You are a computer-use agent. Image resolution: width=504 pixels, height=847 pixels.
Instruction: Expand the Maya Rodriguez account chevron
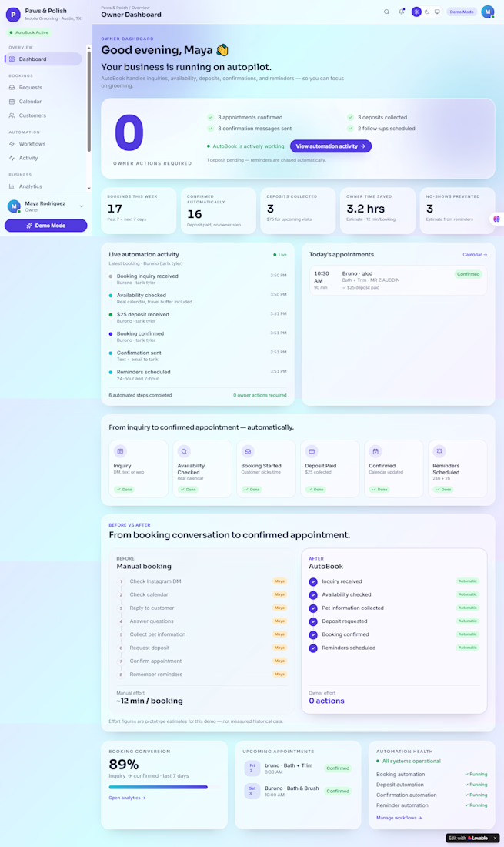(x=82, y=206)
